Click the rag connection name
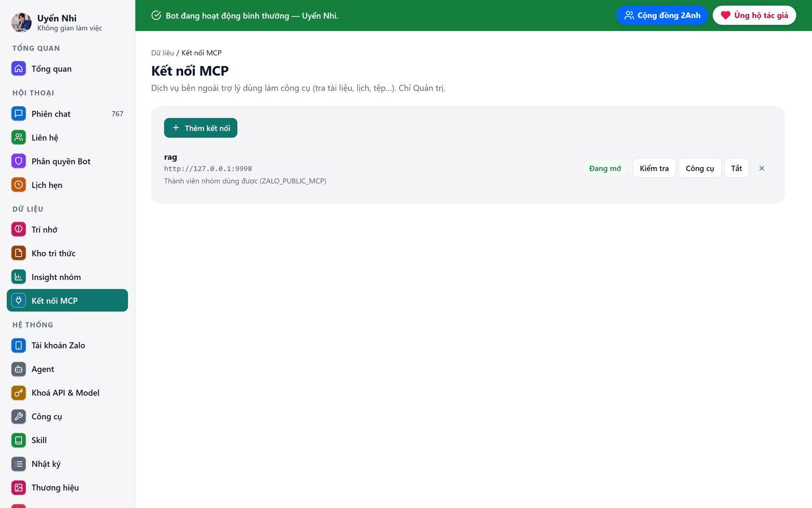The width and height of the screenshot is (812, 508). point(171,157)
